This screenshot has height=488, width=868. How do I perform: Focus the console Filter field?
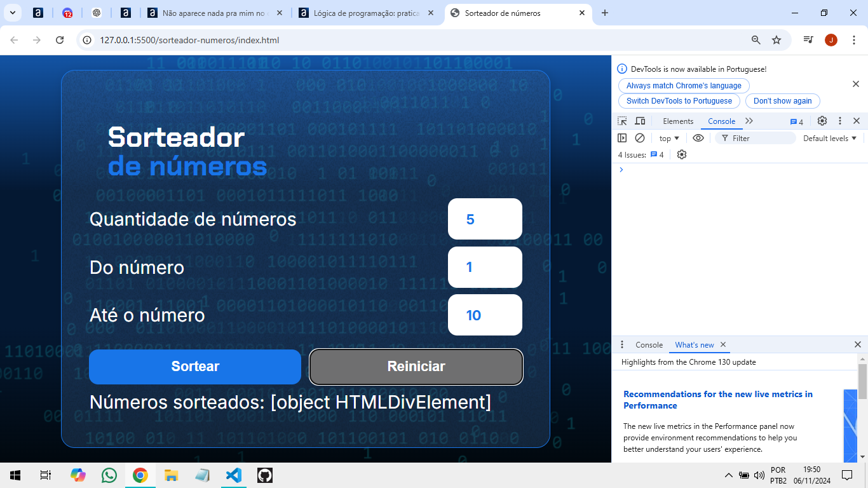point(756,138)
